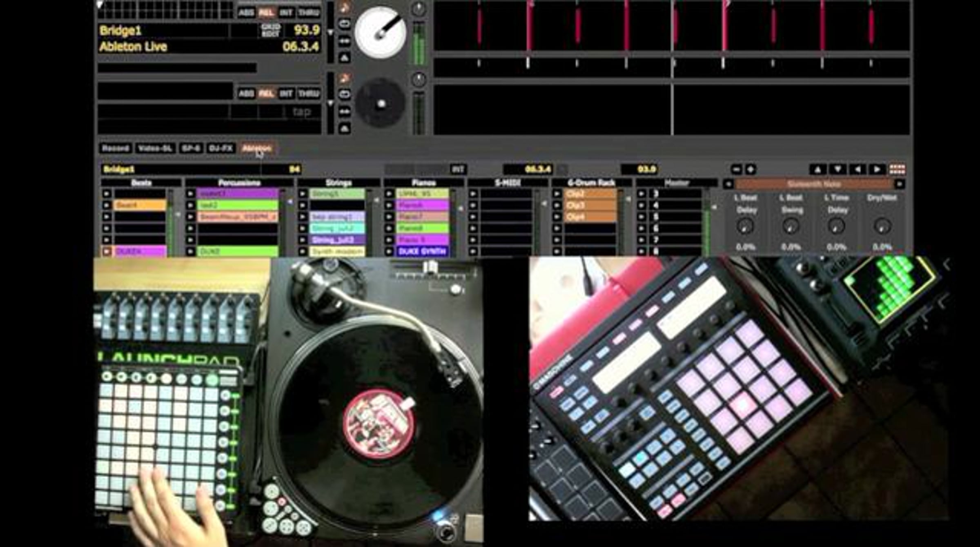Enable ABS mode on the Ableton Live deck
This screenshot has width=980, height=547.
click(x=246, y=13)
